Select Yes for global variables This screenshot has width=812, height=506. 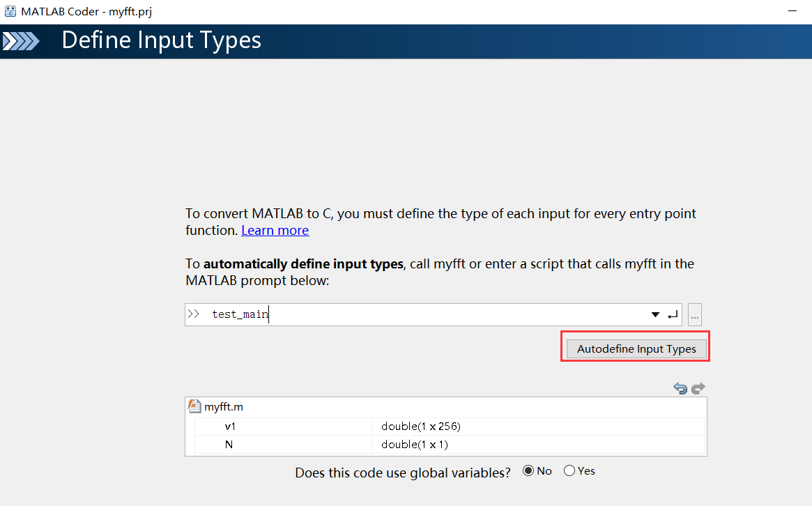569,471
